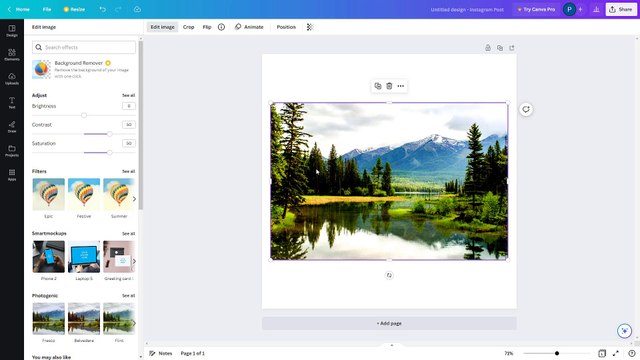Go back to Home
This screenshot has width=640, height=360.
click(19, 9)
